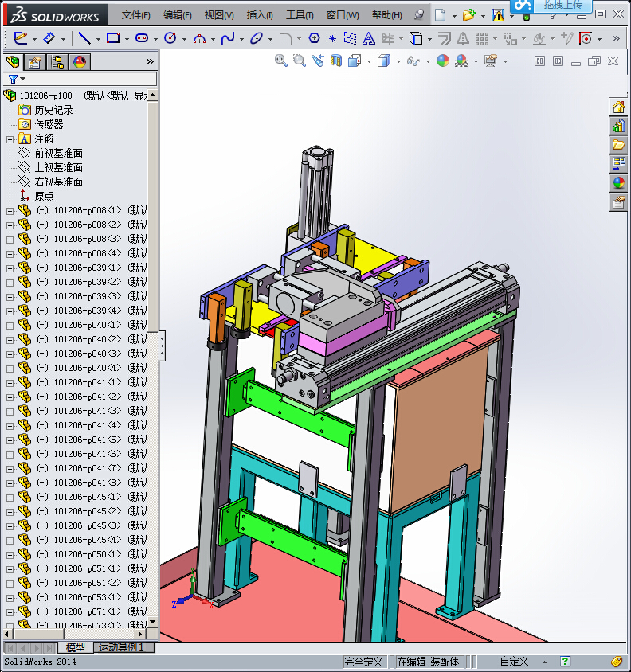Viewport: 631px width, 672px height.
Task: Select the Straight Slot tool
Action: coord(142,38)
